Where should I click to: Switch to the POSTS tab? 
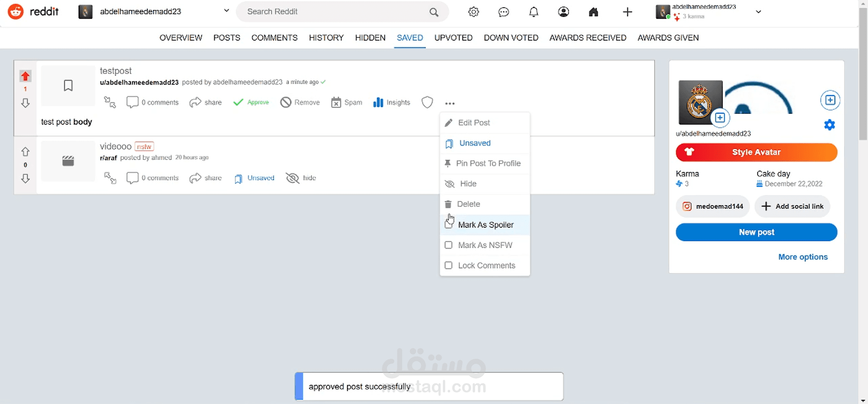226,38
